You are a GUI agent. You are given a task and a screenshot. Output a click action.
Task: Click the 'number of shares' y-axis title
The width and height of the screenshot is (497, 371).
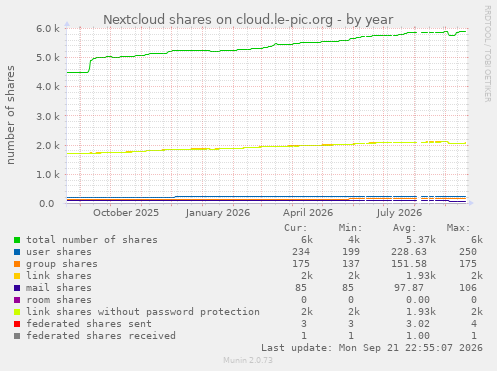click(x=11, y=115)
